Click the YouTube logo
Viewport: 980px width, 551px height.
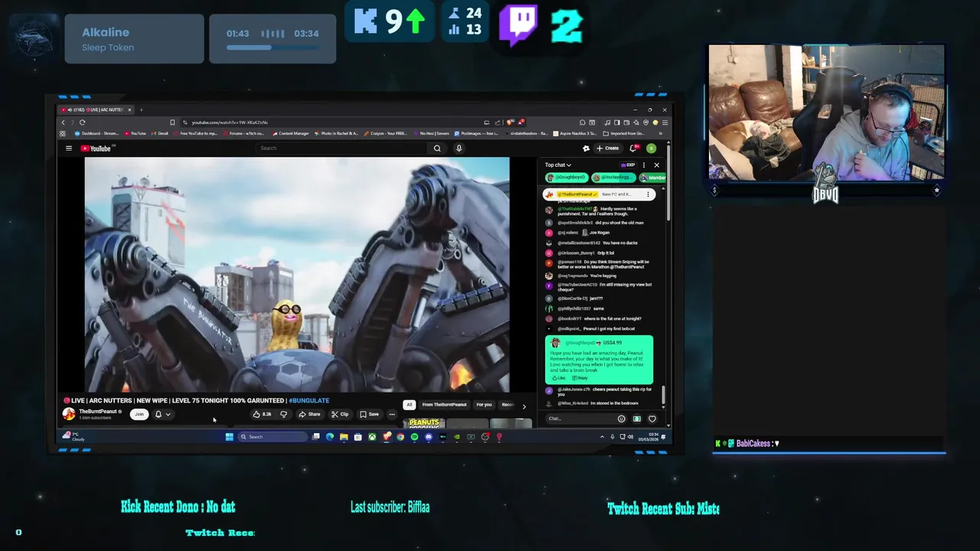[96, 148]
